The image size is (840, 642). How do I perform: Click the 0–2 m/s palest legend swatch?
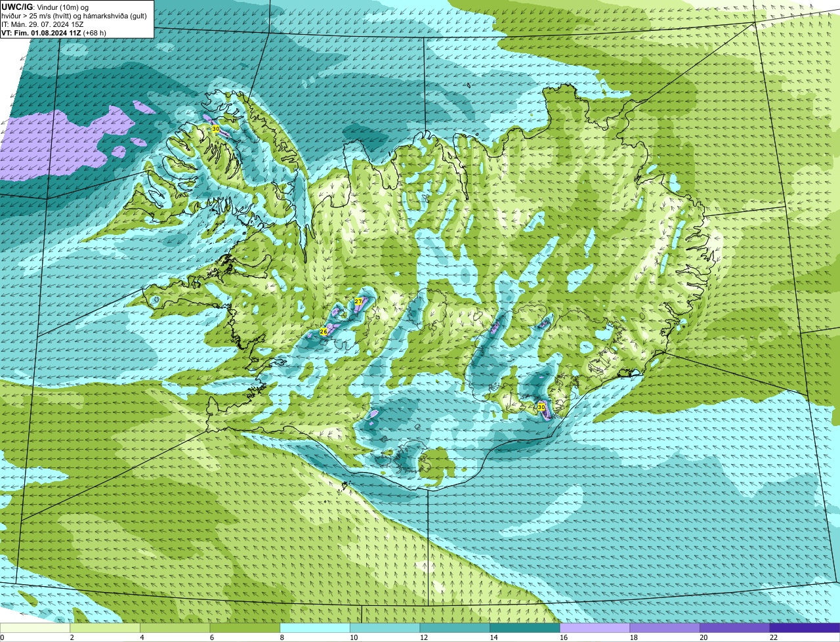[35, 628]
